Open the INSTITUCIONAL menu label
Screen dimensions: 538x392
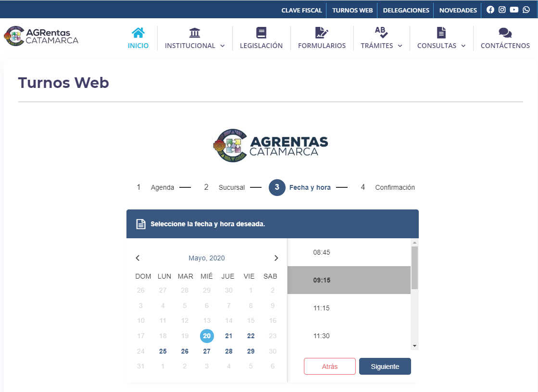(190, 46)
